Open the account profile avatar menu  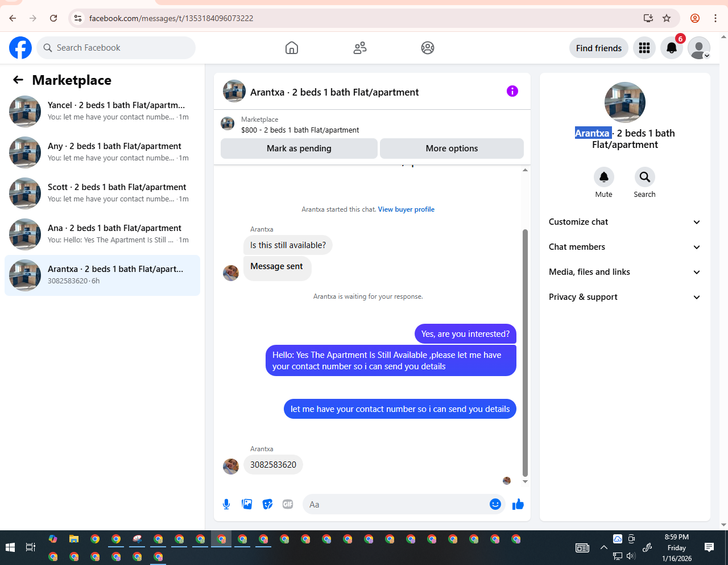[x=699, y=48]
